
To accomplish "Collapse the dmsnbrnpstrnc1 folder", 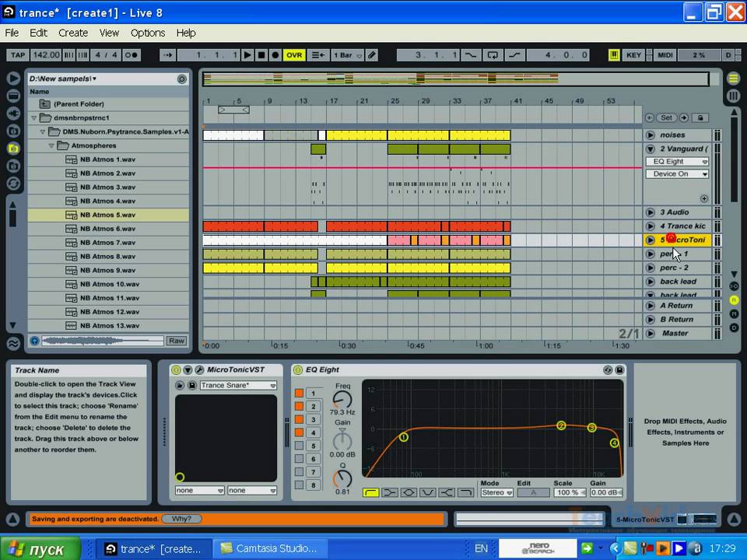I will point(33,117).
